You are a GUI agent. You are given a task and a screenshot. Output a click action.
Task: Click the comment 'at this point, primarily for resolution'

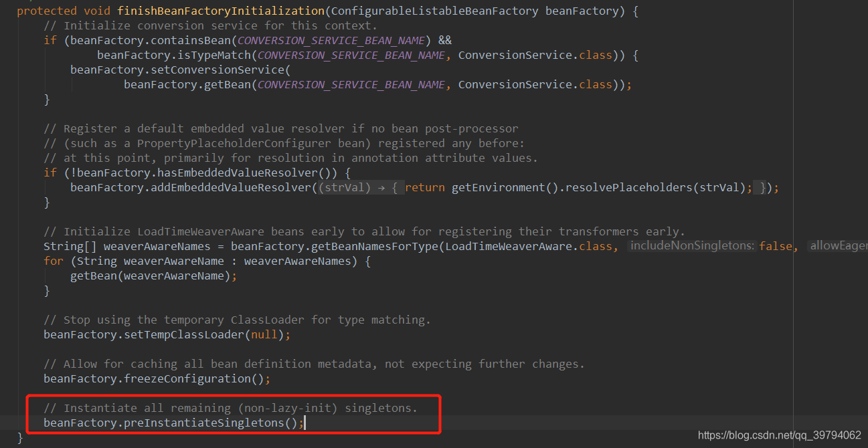tap(291, 158)
